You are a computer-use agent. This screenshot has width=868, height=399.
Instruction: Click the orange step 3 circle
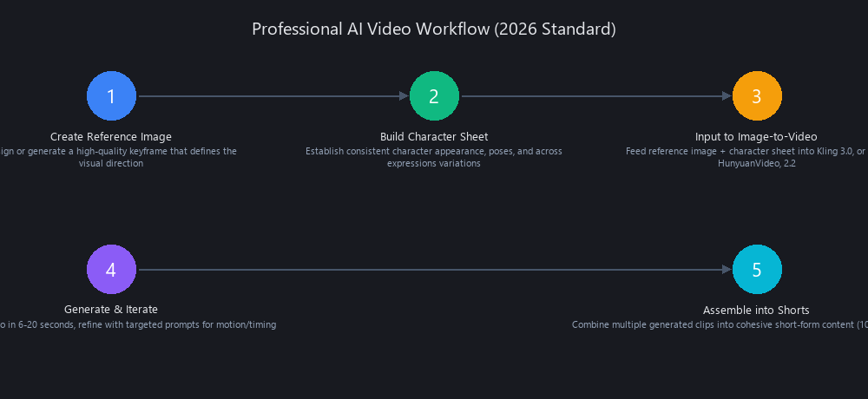[757, 95]
